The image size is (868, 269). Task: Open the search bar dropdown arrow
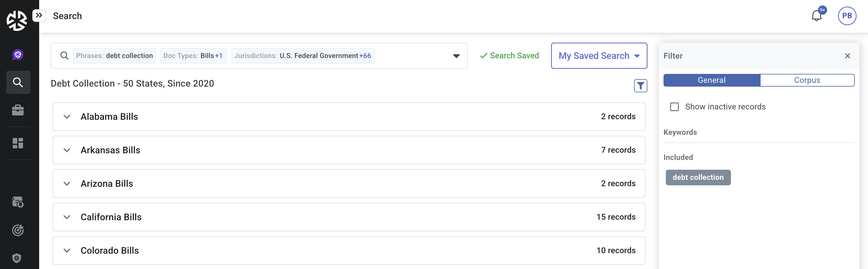point(456,56)
